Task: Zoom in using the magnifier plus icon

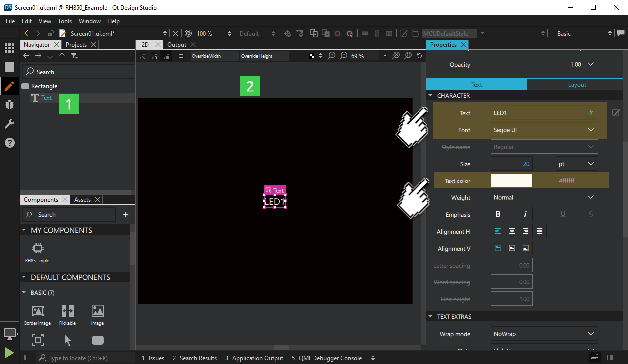Action: pos(332,56)
